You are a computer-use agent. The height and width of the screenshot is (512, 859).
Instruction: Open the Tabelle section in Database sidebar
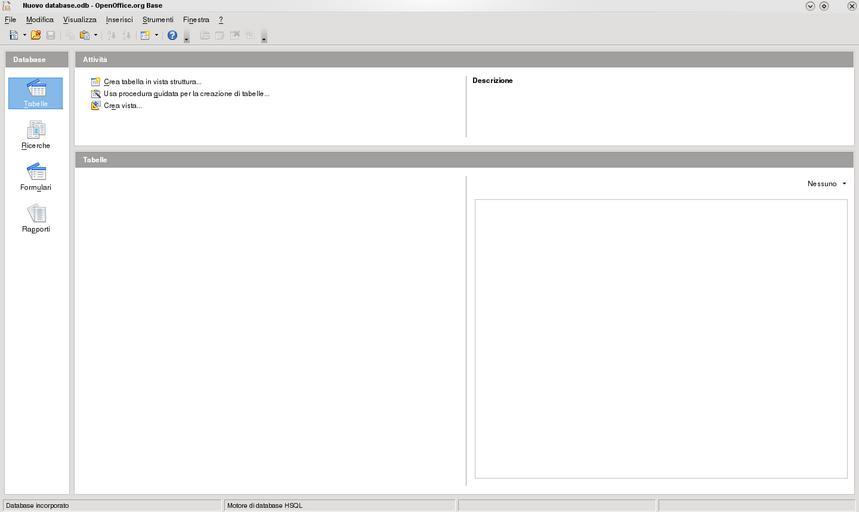[36, 93]
